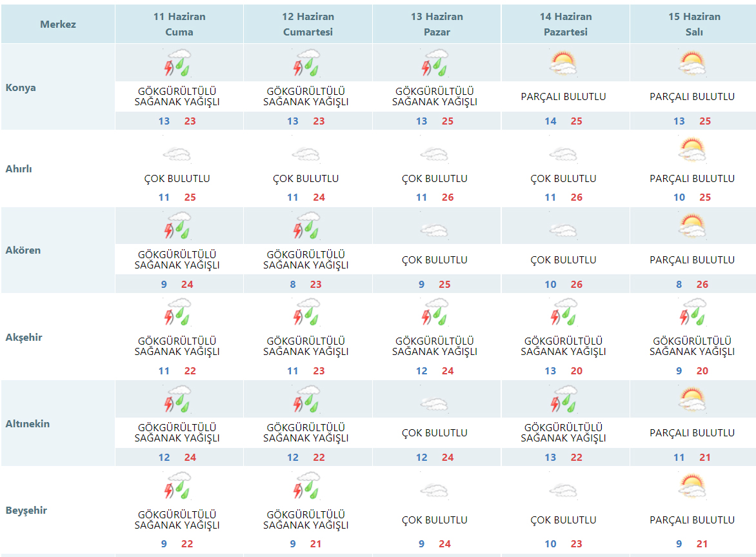This screenshot has height=557, width=756.
Task: Click Konya thunderstorm icon for 11 Haziran
Action: 177,63
